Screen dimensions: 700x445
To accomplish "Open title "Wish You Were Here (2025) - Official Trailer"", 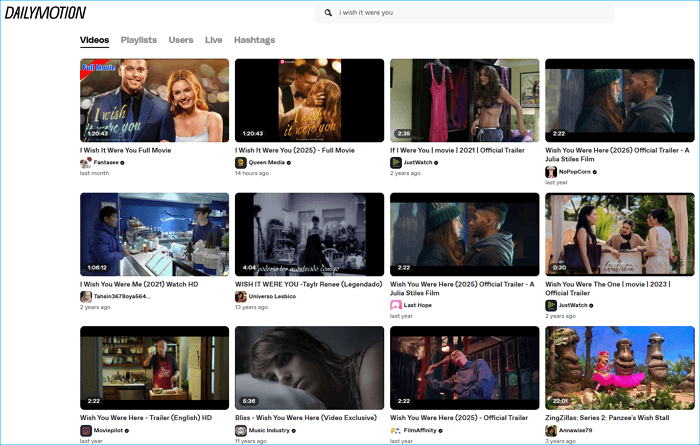I will (x=459, y=418).
